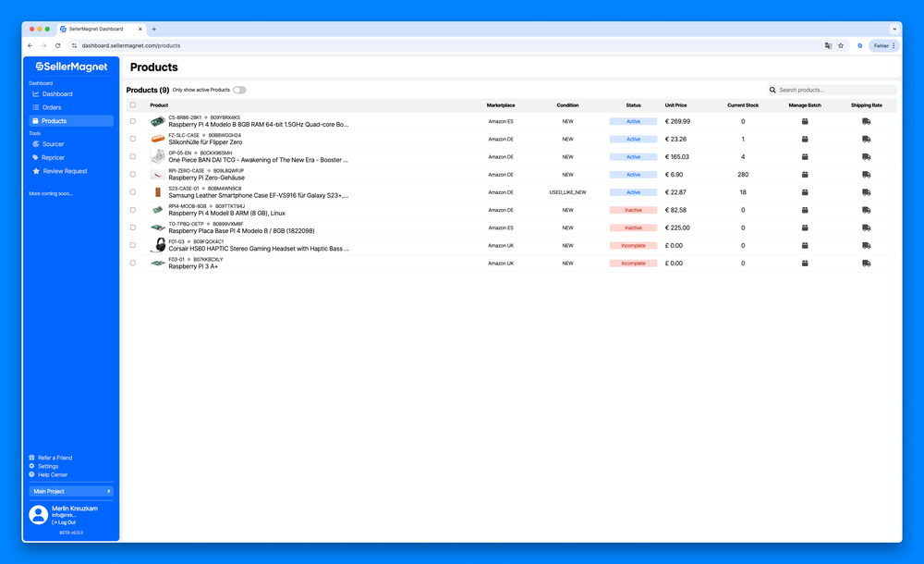This screenshot has height=564, width=924.
Task: Check the Raspberry Pi 3 A+ row
Action: tap(132, 264)
